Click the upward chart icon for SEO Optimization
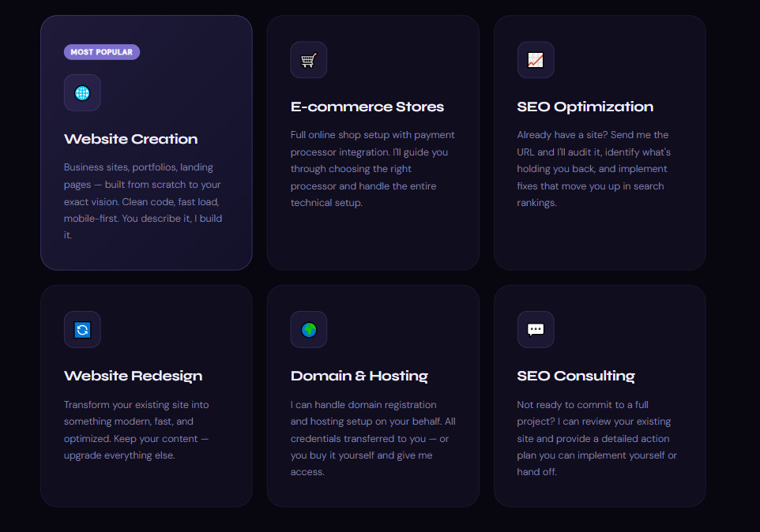The width and height of the screenshot is (760, 532). point(536,60)
